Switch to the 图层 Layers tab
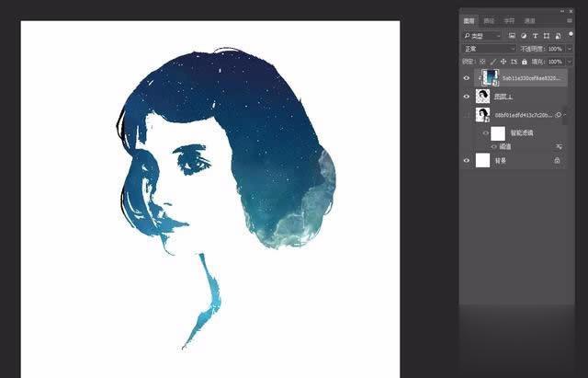This screenshot has height=378, width=588. [469, 21]
